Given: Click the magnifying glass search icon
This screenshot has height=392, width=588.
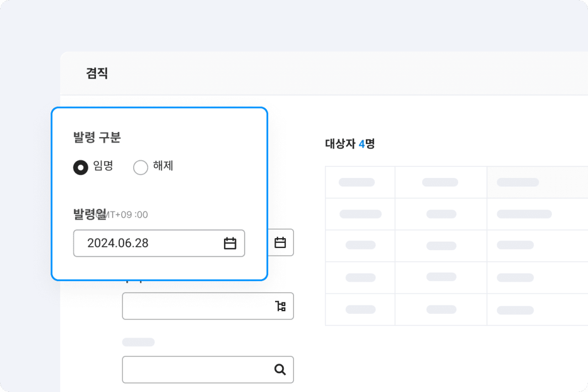Looking at the screenshot, I should click(280, 370).
